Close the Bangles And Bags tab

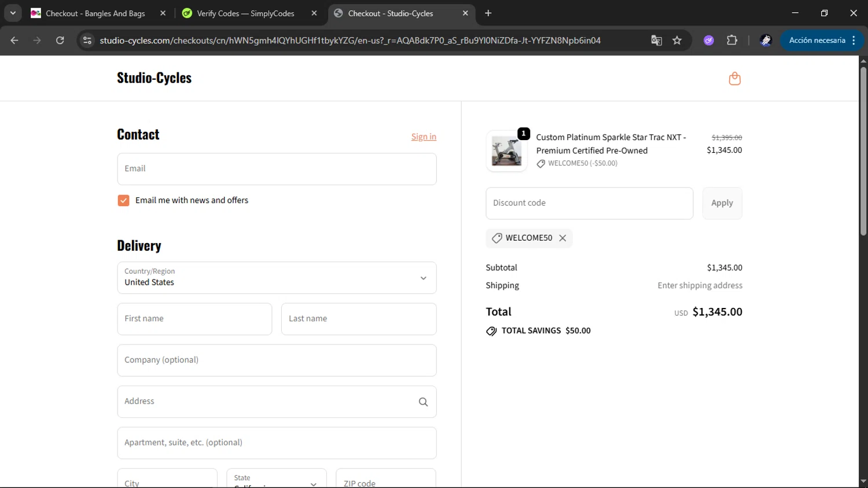pyautogui.click(x=163, y=13)
